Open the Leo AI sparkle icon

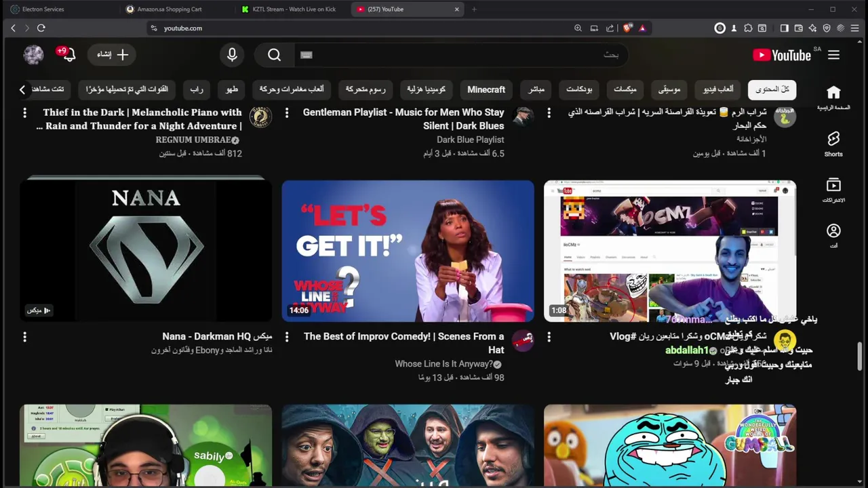pyautogui.click(x=812, y=28)
